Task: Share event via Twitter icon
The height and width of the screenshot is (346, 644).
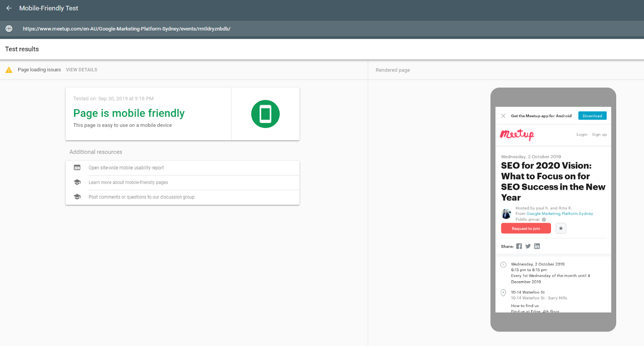Action: 528,246
